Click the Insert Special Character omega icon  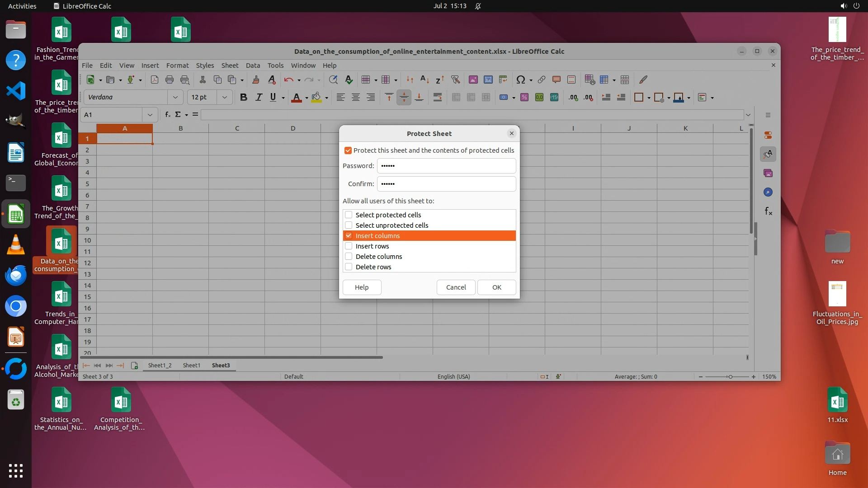[x=521, y=80]
